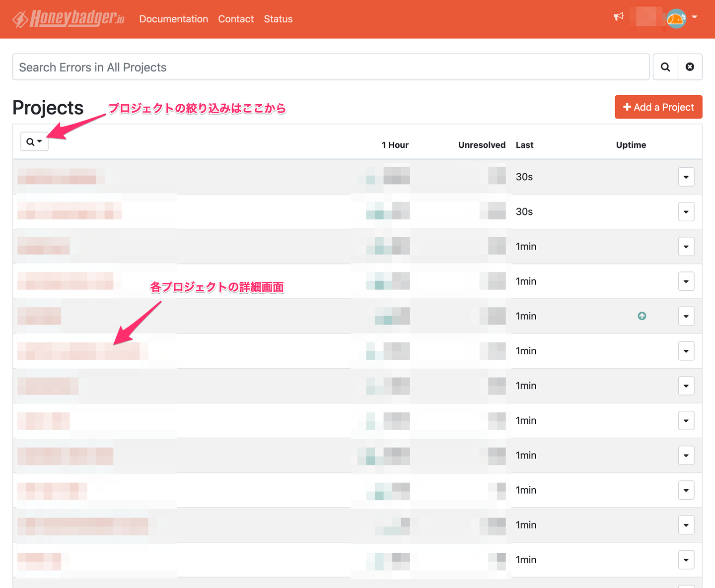Click the Honeybadger.io logo

click(69, 19)
